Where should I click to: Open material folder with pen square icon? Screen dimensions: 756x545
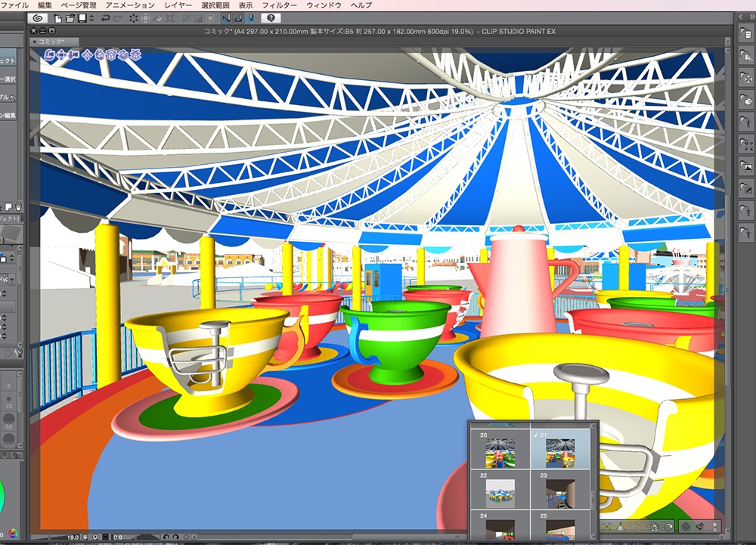click(746, 189)
